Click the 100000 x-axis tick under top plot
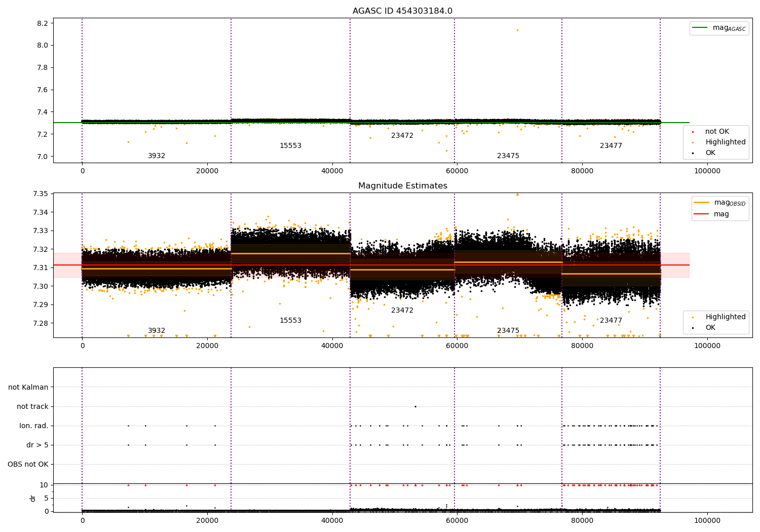Image resolution: width=760 pixels, height=532 pixels. tap(707, 171)
